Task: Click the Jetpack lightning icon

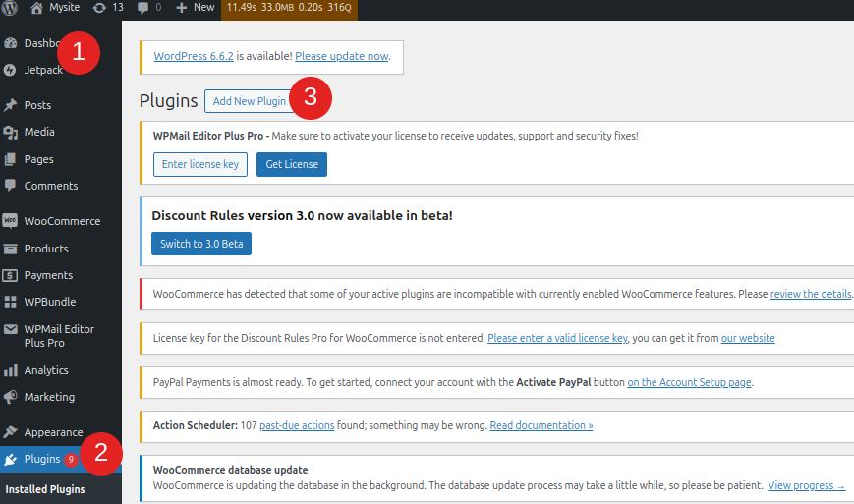Action: [10, 70]
